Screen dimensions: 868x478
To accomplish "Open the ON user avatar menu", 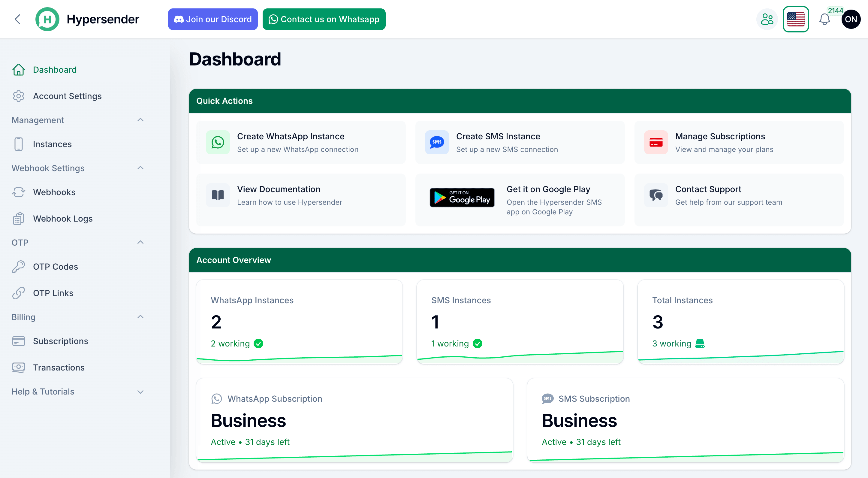I will point(851,19).
